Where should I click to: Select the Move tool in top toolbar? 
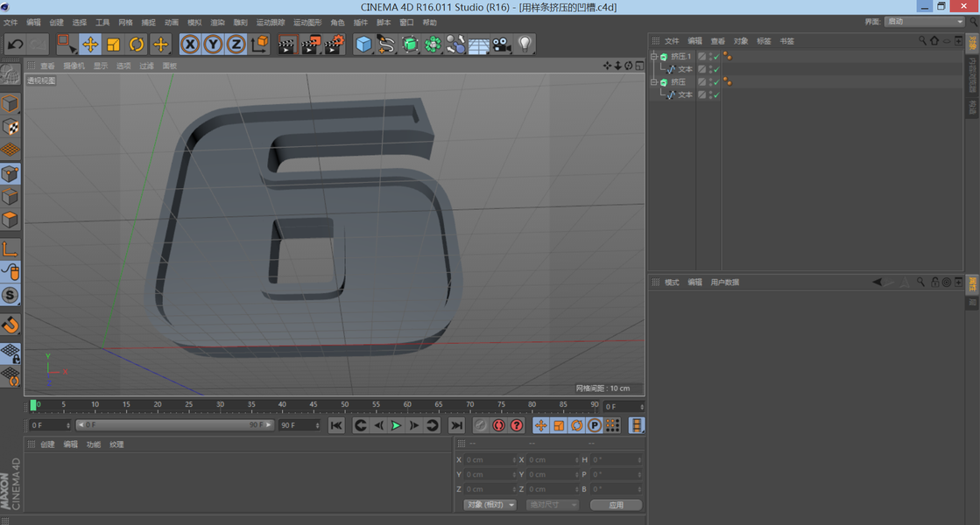[x=90, y=44]
